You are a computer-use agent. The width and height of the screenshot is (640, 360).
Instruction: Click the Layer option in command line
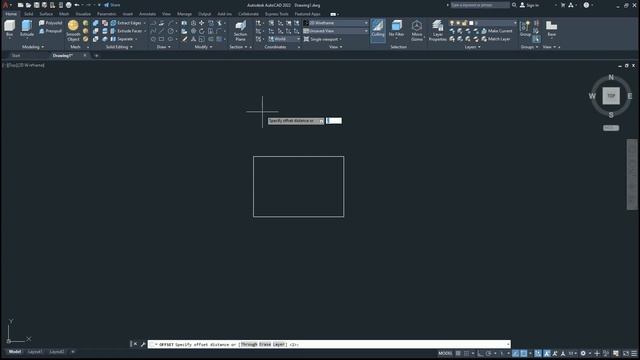click(x=279, y=344)
